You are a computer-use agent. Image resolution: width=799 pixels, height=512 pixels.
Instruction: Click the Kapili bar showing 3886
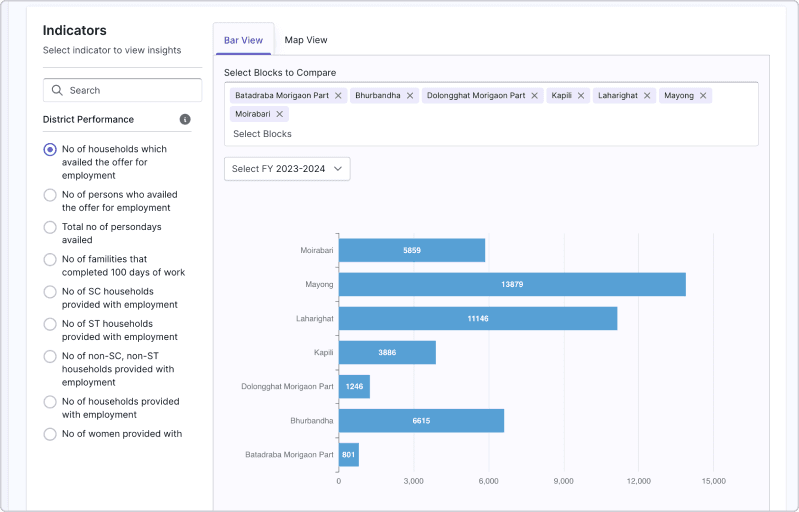(387, 353)
